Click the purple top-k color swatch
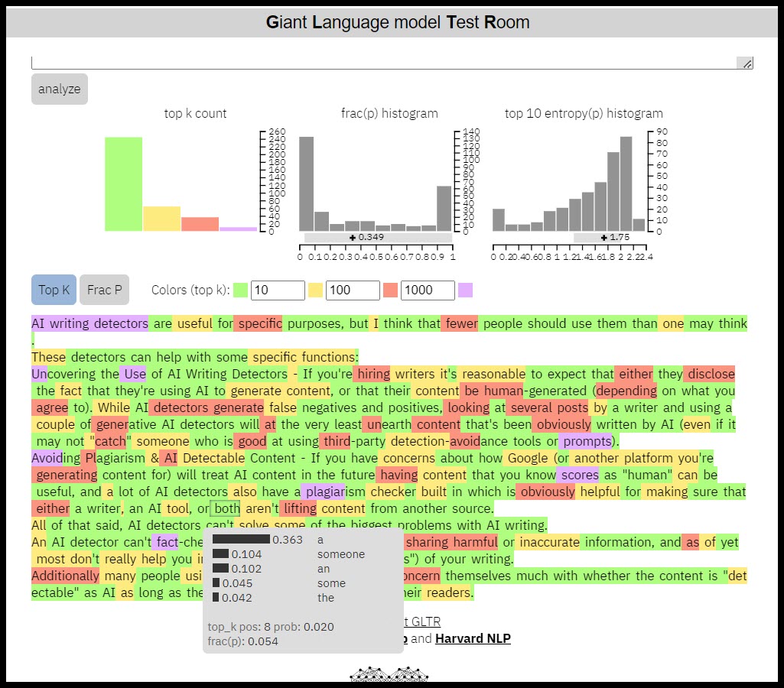The image size is (784, 688). click(466, 290)
